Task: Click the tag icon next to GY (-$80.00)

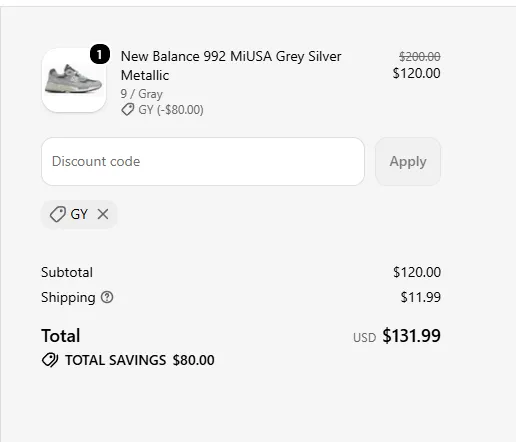Action: [x=128, y=109]
